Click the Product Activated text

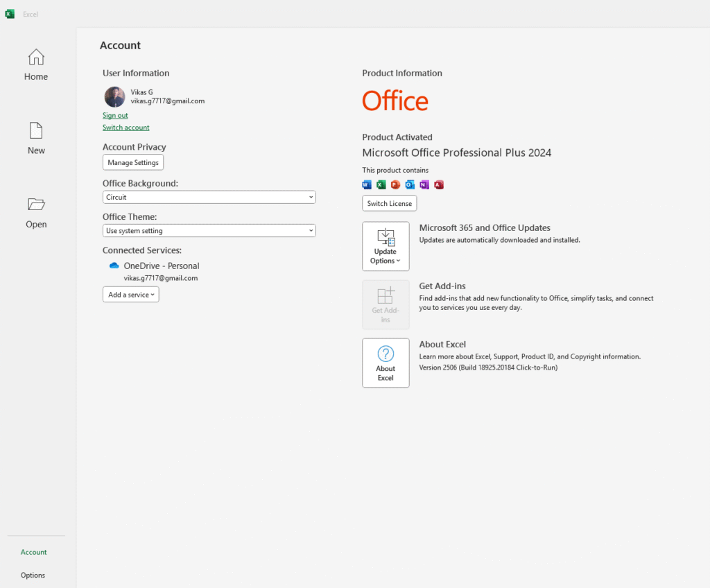(397, 137)
